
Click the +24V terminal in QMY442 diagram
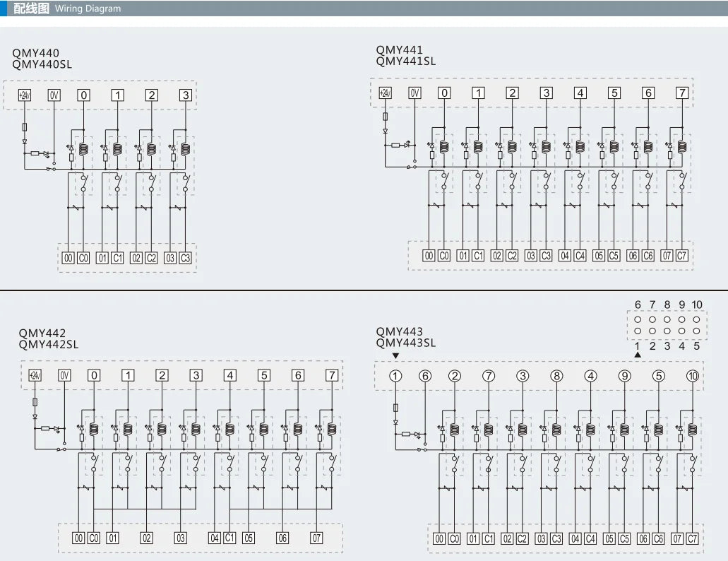tap(35, 375)
